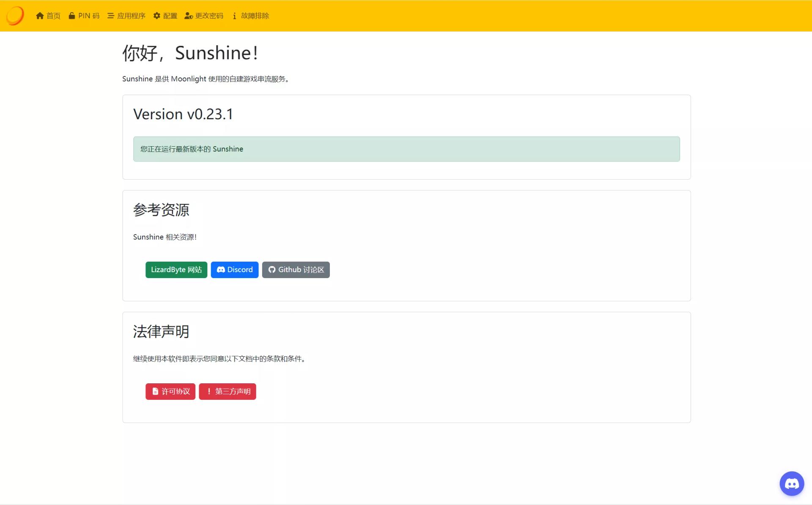812x505 pixels.
Task: Click the exclamation icon in the 第三方声明 button
Action: [x=209, y=391]
